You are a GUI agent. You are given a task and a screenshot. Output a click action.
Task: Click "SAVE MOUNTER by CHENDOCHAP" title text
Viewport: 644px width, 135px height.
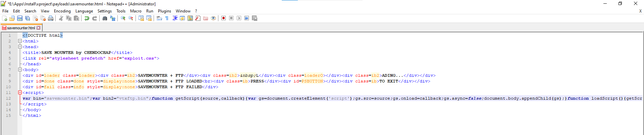[76, 53]
